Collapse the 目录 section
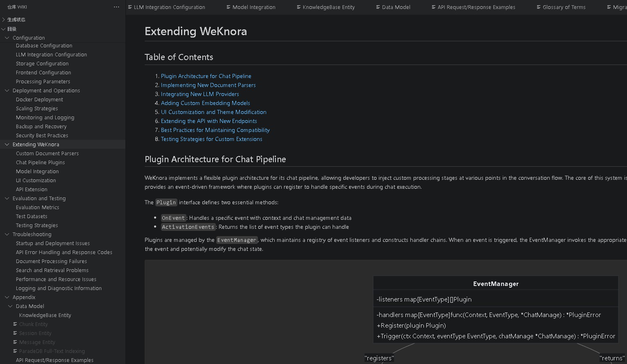This screenshot has width=627, height=364. click(x=4, y=29)
